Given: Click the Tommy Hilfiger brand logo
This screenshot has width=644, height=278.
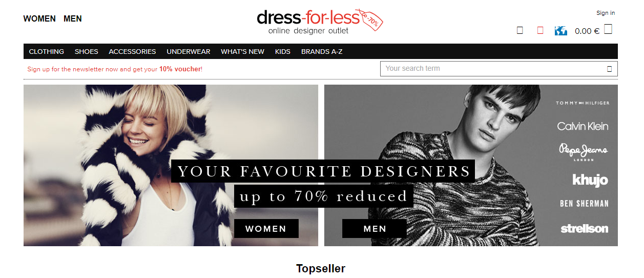Looking at the screenshot, I should point(583,103).
